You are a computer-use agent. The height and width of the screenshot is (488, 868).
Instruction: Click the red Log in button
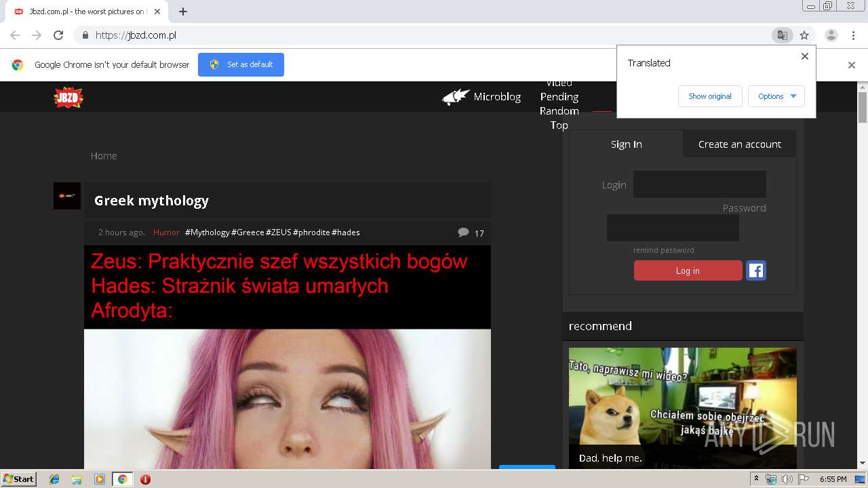pos(688,270)
